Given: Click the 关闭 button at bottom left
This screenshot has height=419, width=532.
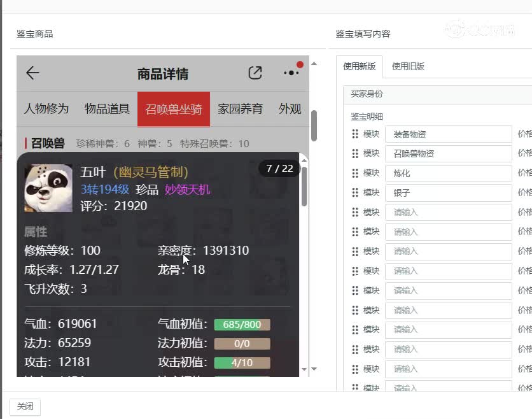Looking at the screenshot, I should click(x=24, y=406).
